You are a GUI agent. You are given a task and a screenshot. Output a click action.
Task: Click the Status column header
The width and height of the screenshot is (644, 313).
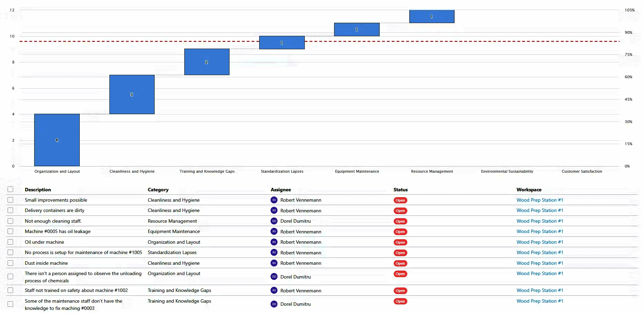[x=401, y=190]
